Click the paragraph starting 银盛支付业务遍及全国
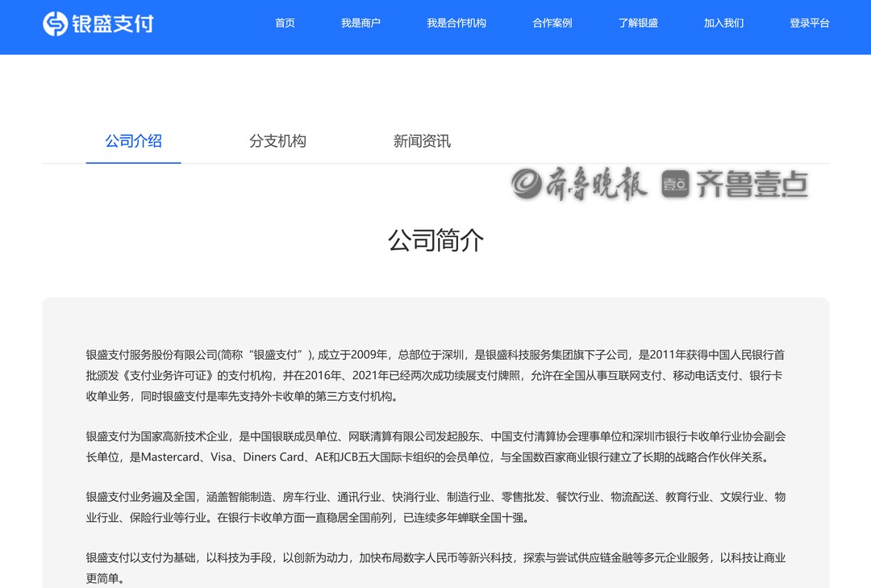 tap(435, 507)
